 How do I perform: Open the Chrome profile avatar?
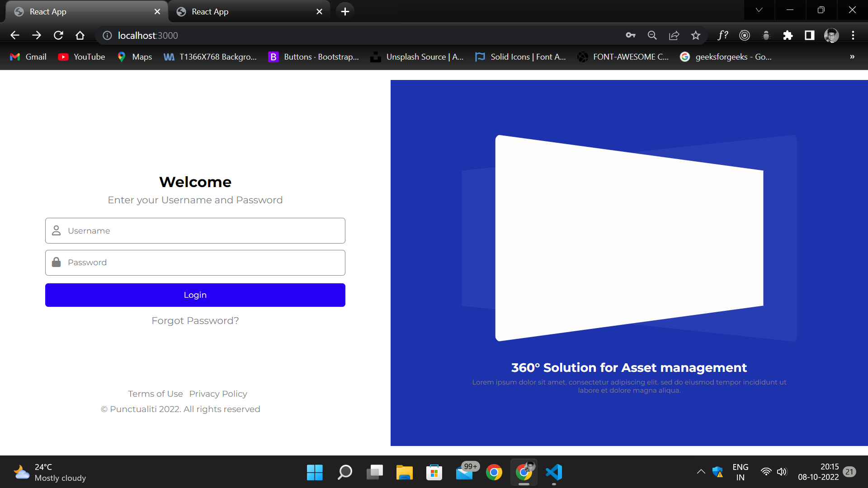(x=831, y=35)
